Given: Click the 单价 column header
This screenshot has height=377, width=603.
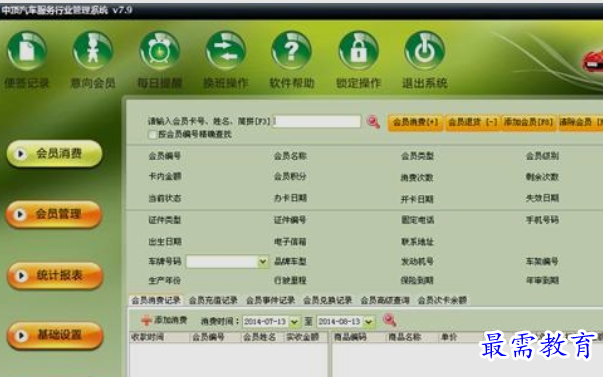Looking at the screenshot, I should [x=448, y=337].
